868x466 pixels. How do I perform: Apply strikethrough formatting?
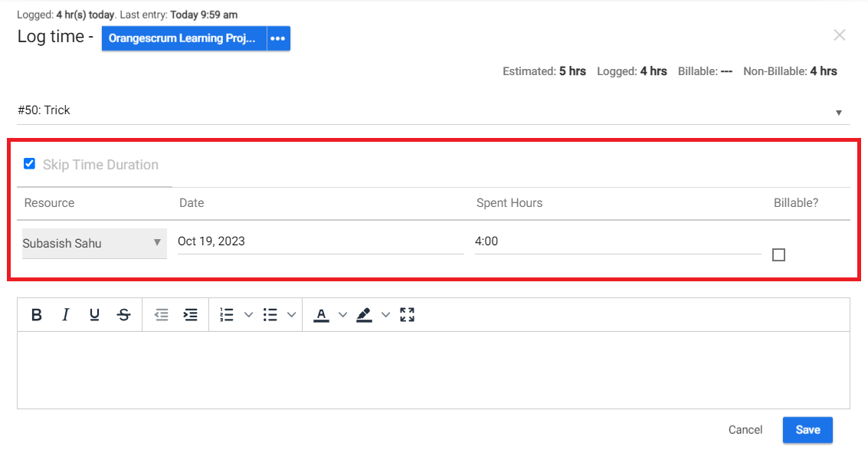(x=124, y=315)
